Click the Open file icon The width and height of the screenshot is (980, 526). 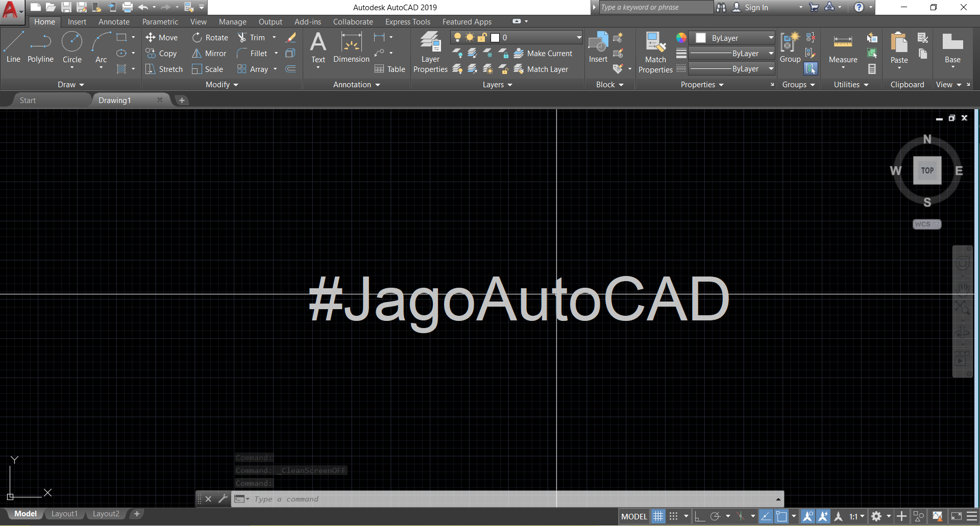51,7
